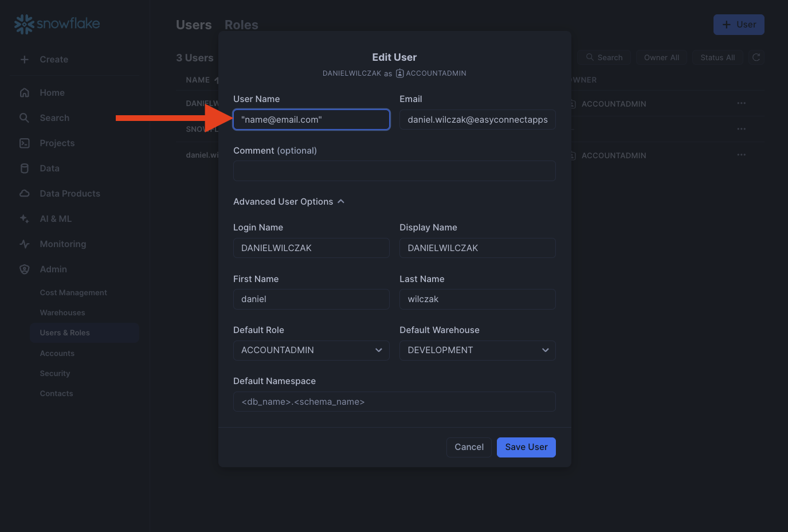788x532 pixels.
Task: Cancel the Edit User dialog
Action: tap(469, 447)
